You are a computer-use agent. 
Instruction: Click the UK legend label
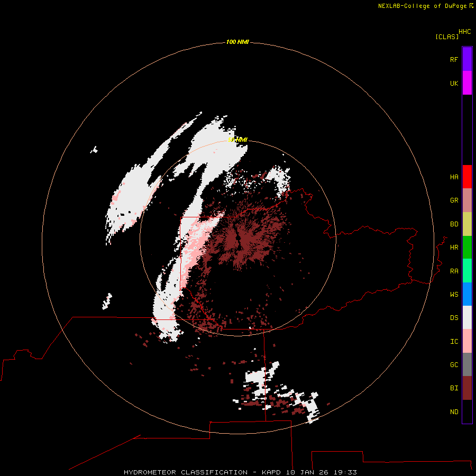click(x=454, y=83)
